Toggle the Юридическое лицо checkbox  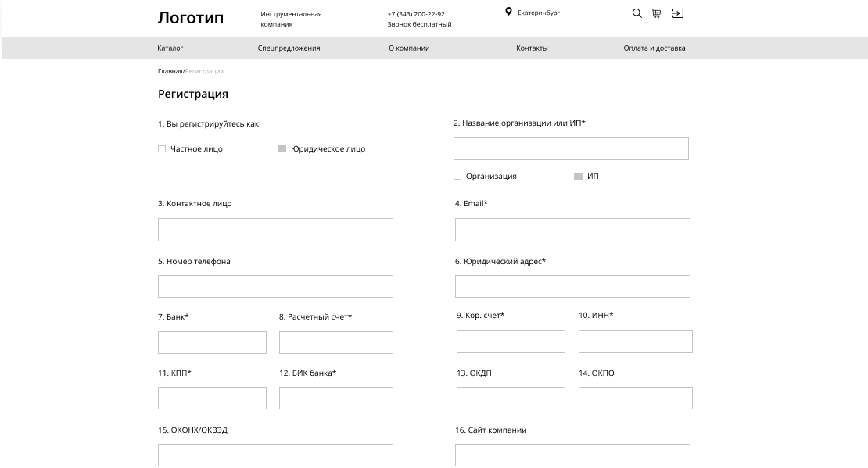point(282,149)
